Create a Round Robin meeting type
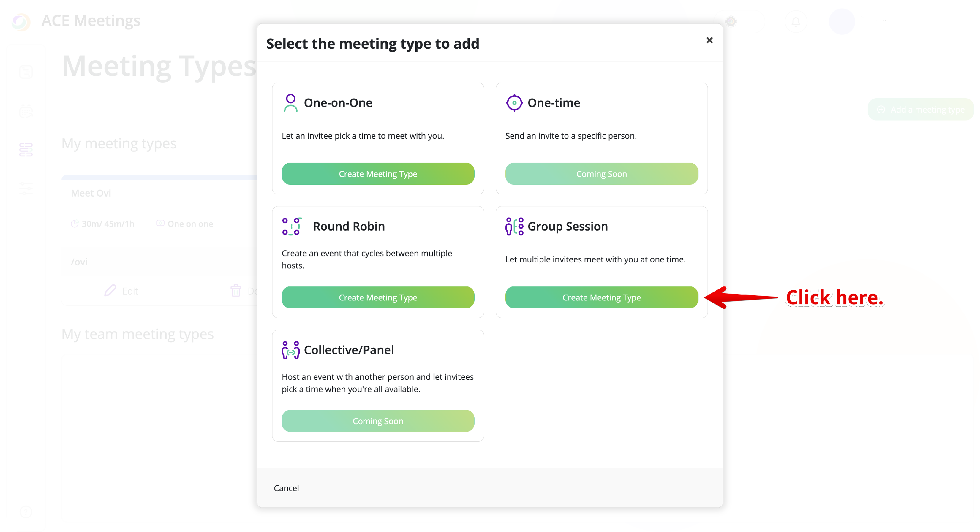Screen dimensions: 980x532 pos(378,298)
